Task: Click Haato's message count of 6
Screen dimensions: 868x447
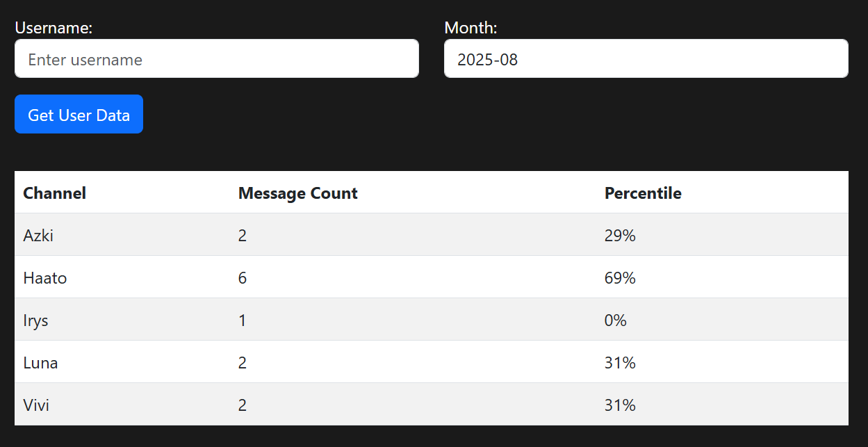Action: pos(243,278)
